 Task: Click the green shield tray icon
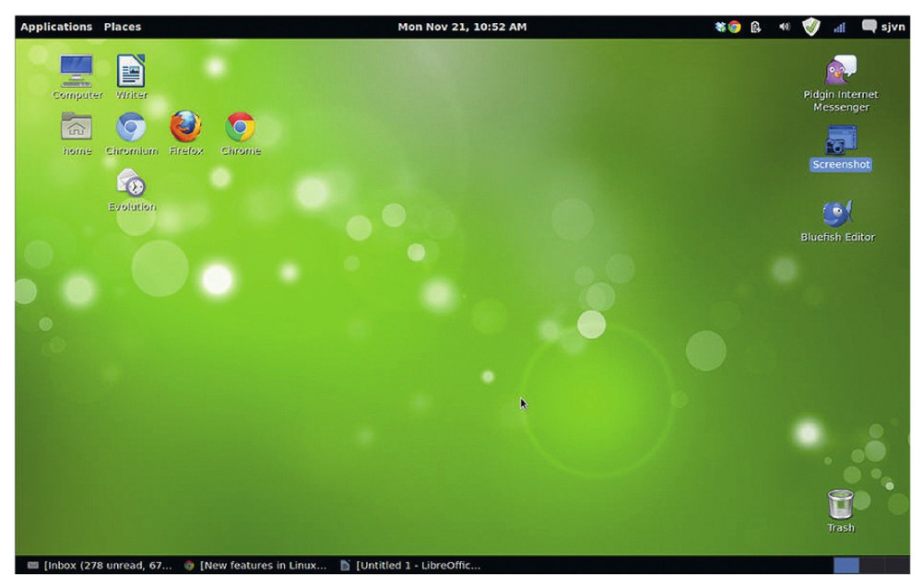(811, 27)
